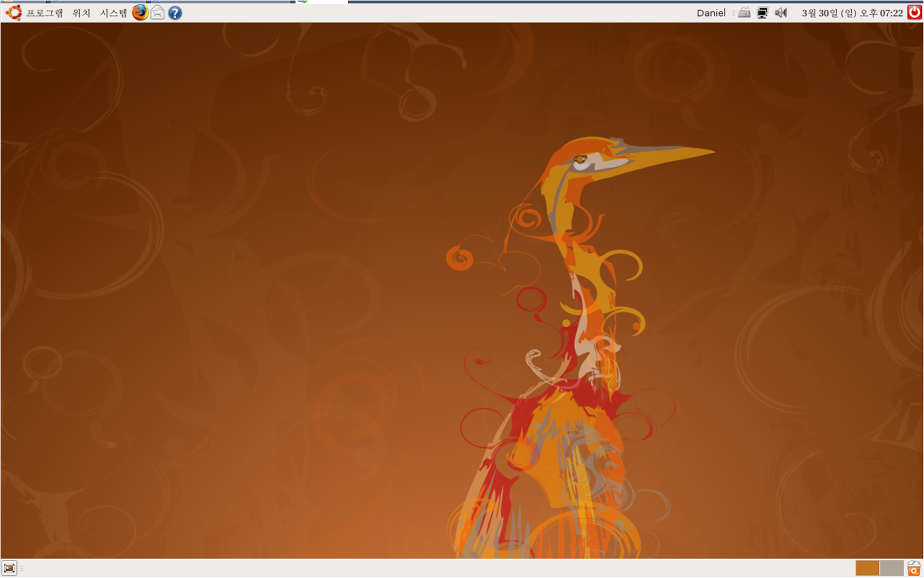
Task: Open the network monitor icon
Action: [762, 13]
